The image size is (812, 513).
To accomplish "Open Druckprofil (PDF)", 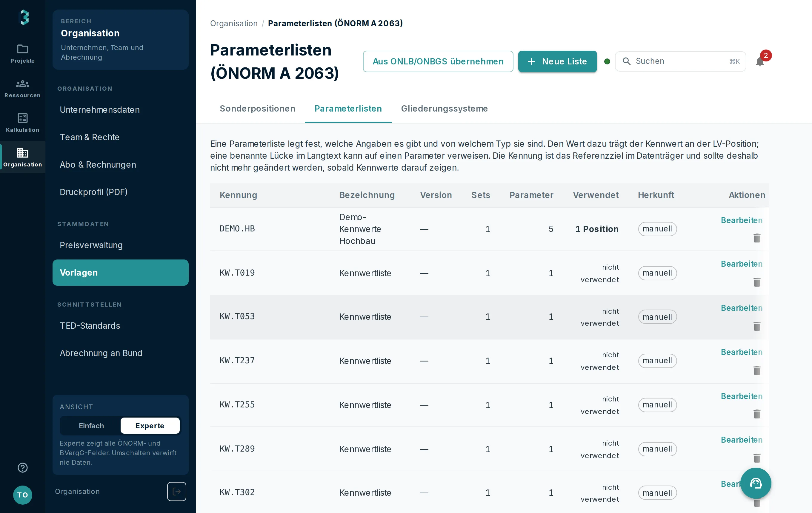I will (120, 192).
